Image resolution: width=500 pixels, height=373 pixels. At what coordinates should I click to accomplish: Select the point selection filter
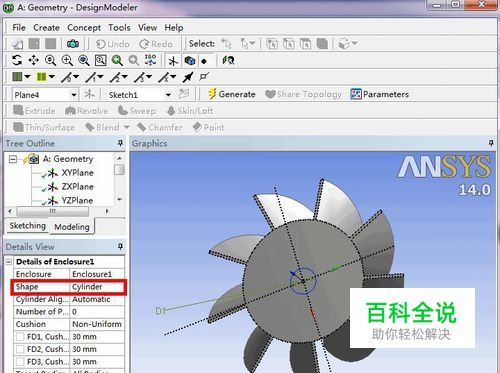coord(272,44)
